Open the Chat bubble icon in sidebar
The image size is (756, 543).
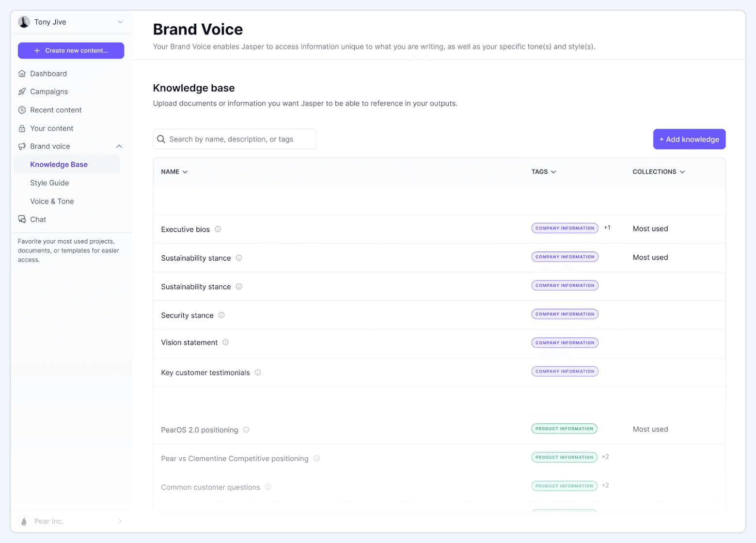(x=22, y=219)
